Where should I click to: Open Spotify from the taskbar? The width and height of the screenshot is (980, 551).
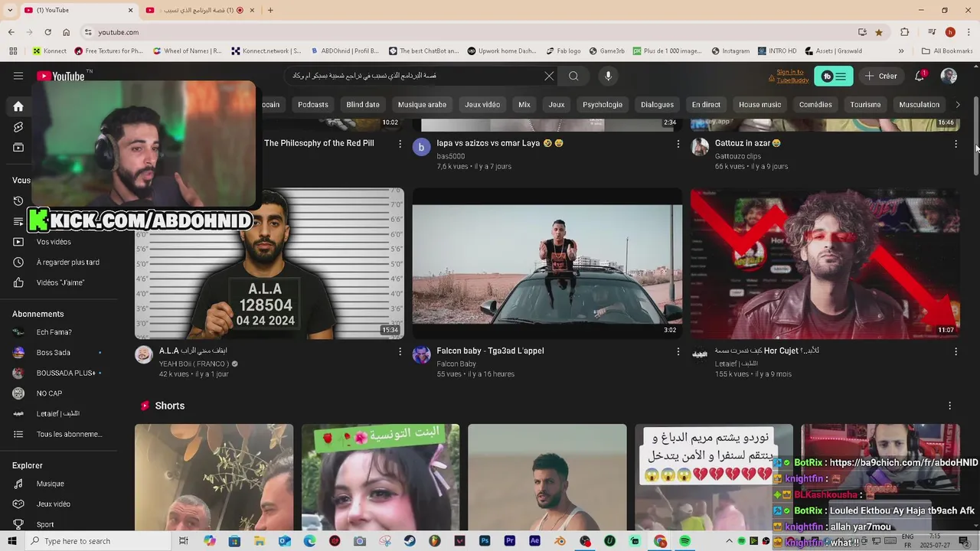(684, 541)
